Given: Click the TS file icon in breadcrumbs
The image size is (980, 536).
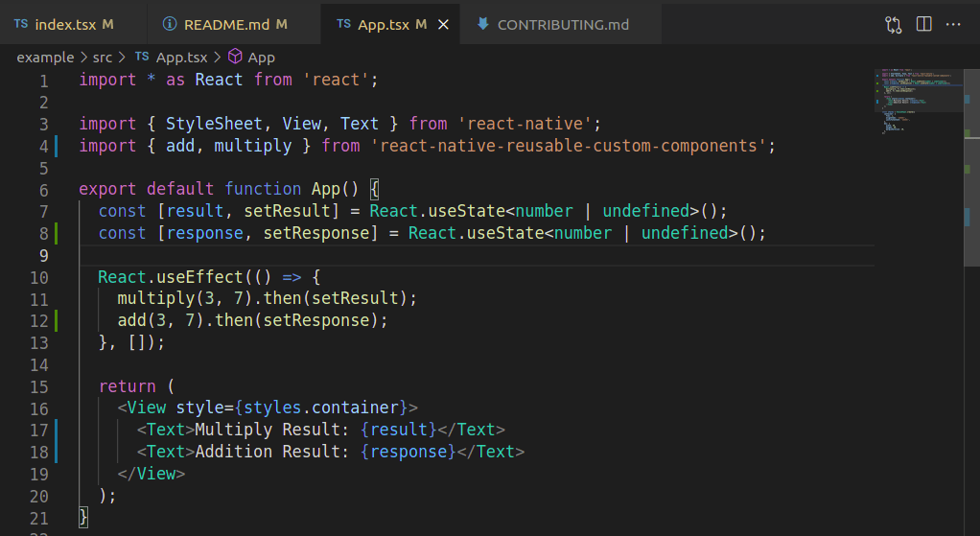Looking at the screenshot, I should [x=142, y=58].
